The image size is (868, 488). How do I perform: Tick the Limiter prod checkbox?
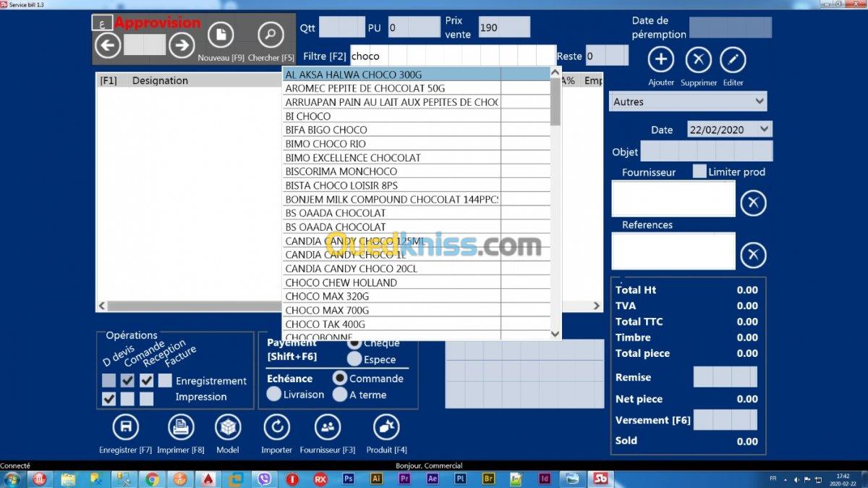[699, 172]
